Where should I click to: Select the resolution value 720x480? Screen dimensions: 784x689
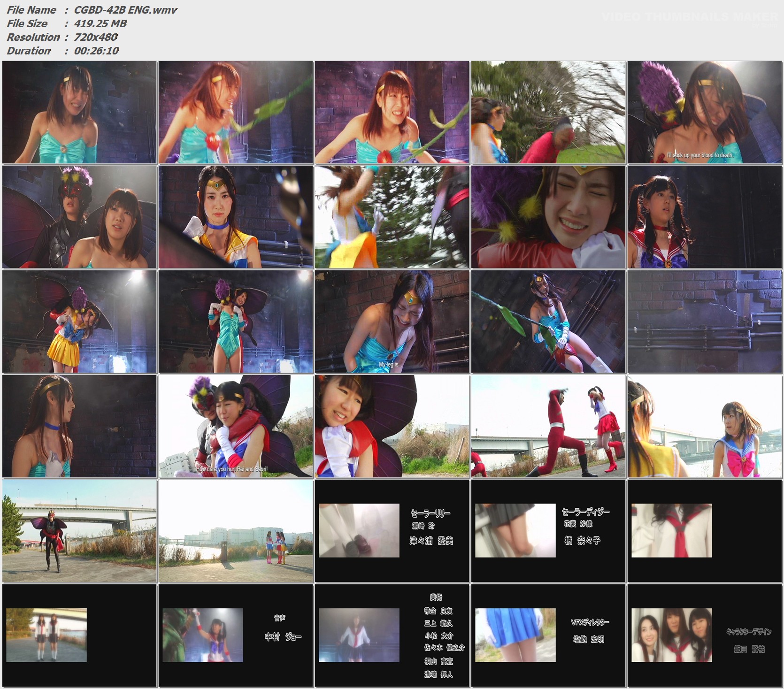click(96, 37)
